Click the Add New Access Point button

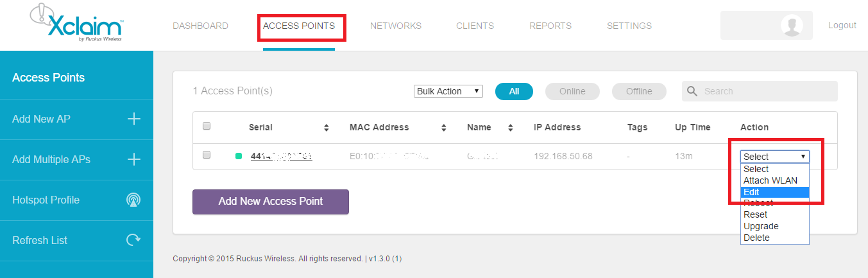tap(271, 202)
